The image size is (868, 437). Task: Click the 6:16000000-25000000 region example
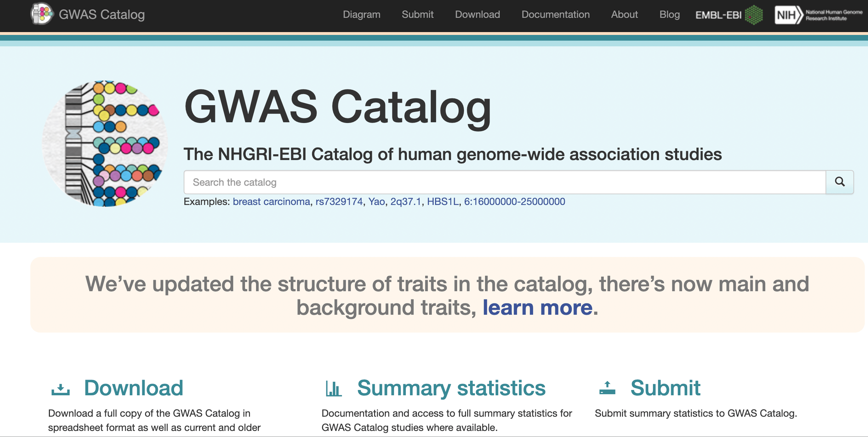(x=514, y=202)
